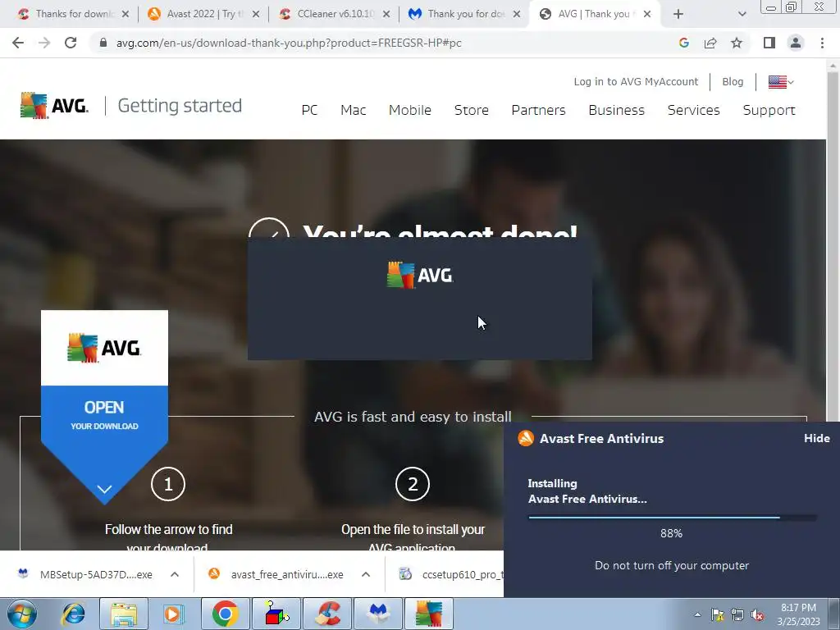Click the AVG splash installer window
The height and width of the screenshot is (630, 840).
pyautogui.click(x=420, y=299)
